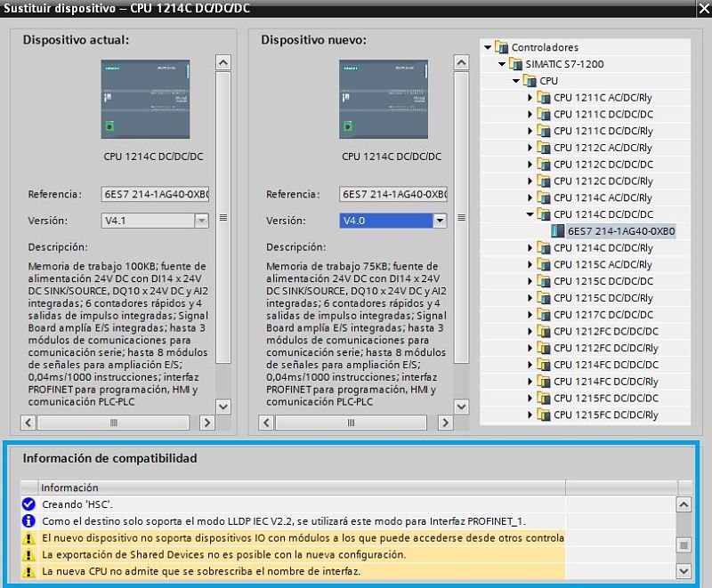The width and height of the screenshot is (712, 588).
Task: Click the new device Referencia field
Action: [x=393, y=194]
